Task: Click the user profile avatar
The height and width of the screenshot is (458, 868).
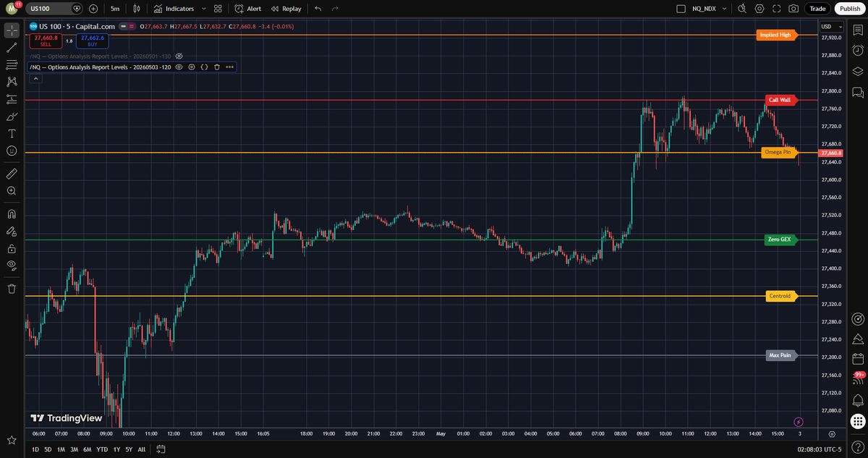Action: click(12, 9)
